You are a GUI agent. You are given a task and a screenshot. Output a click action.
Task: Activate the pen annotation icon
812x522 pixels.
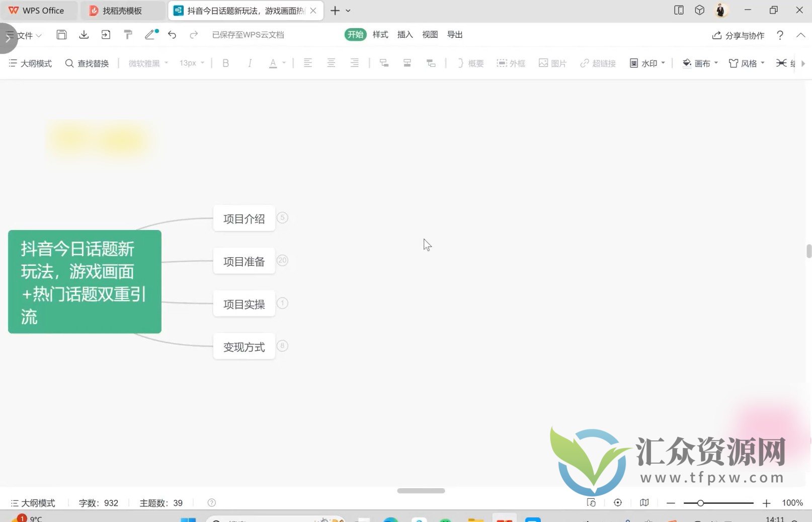149,35
